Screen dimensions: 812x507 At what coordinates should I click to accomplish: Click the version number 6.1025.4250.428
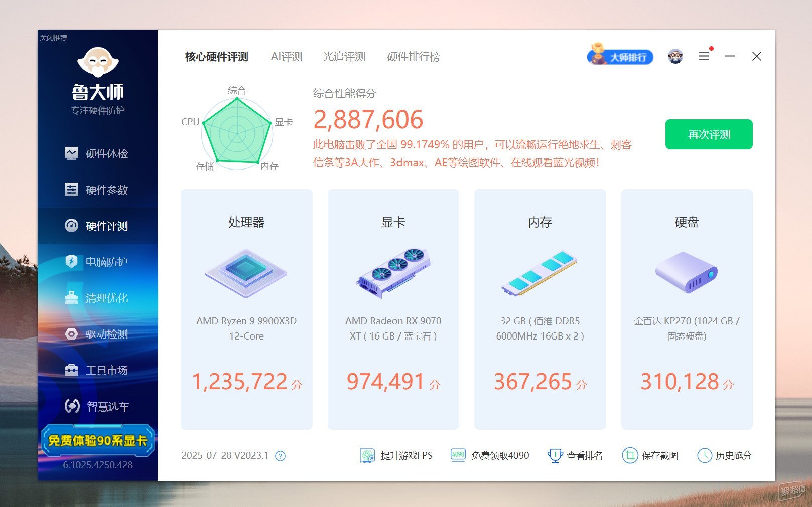(x=98, y=465)
